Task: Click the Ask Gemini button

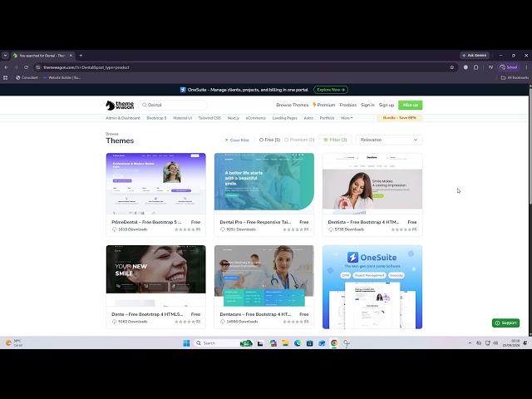Action: tap(475, 56)
